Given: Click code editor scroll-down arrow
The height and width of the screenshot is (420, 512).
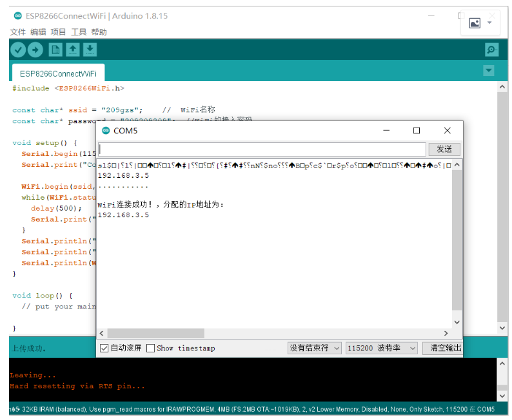Looking at the screenshot, I should 502,328.
